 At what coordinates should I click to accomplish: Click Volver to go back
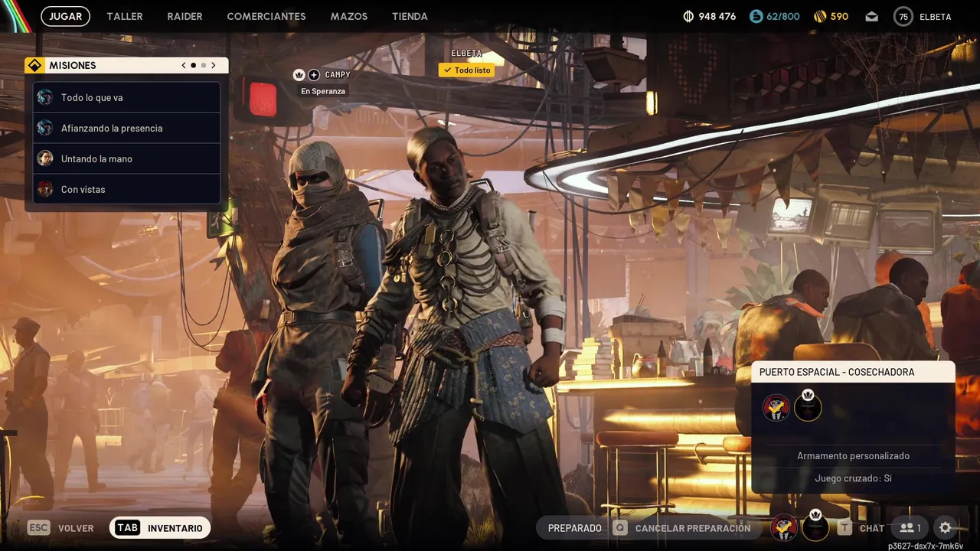(76, 528)
